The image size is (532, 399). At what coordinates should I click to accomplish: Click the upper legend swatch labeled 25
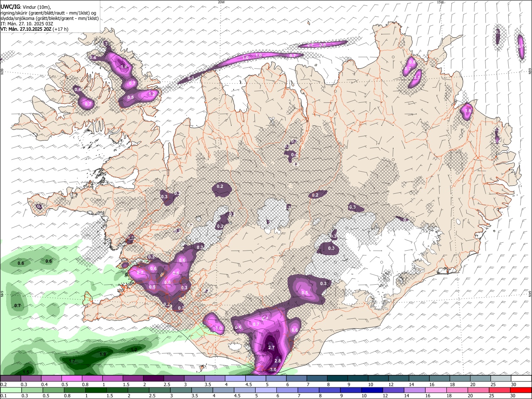(x=500, y=379)
